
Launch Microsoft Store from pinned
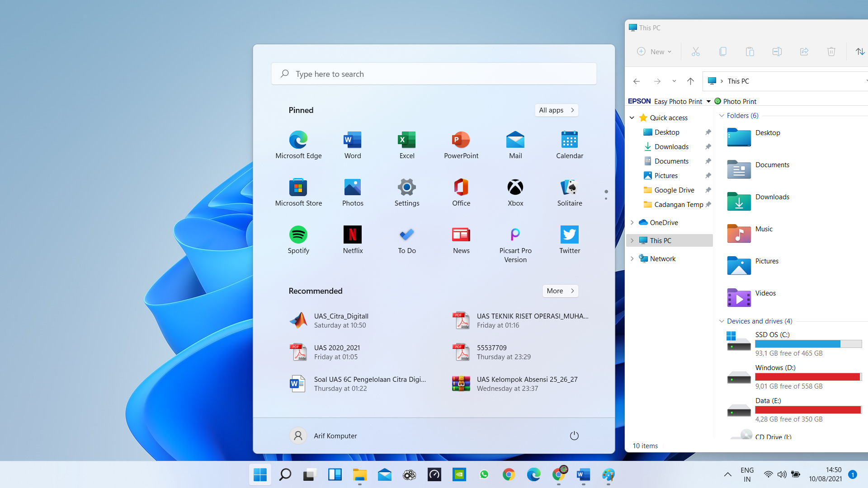pyautogui.click(x=298, y=188)
